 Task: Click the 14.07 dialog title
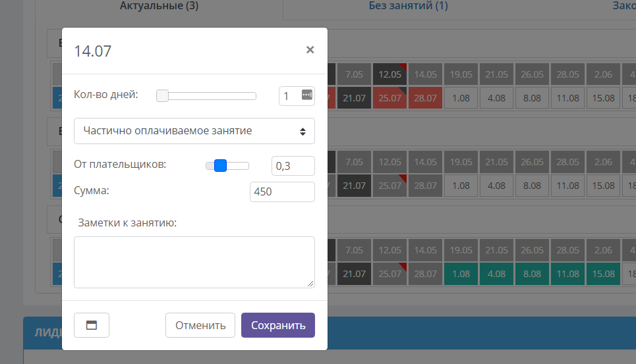(x=92, y=51)
